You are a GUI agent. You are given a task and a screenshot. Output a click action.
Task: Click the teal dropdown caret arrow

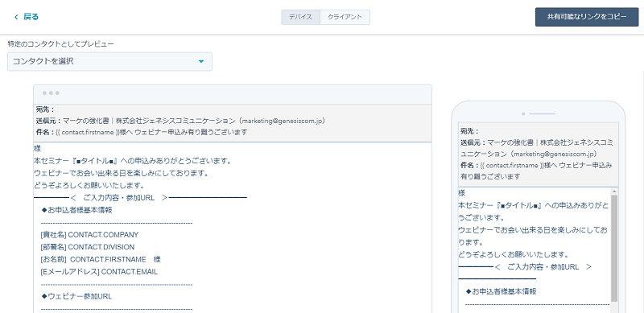click(x=200, y=62)
